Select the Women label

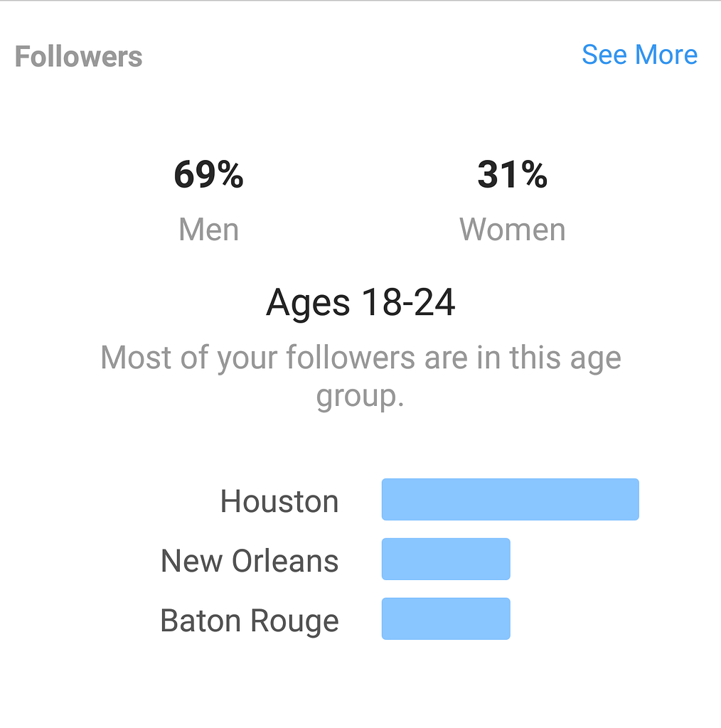pyautogui.click(x=512, y=230)
